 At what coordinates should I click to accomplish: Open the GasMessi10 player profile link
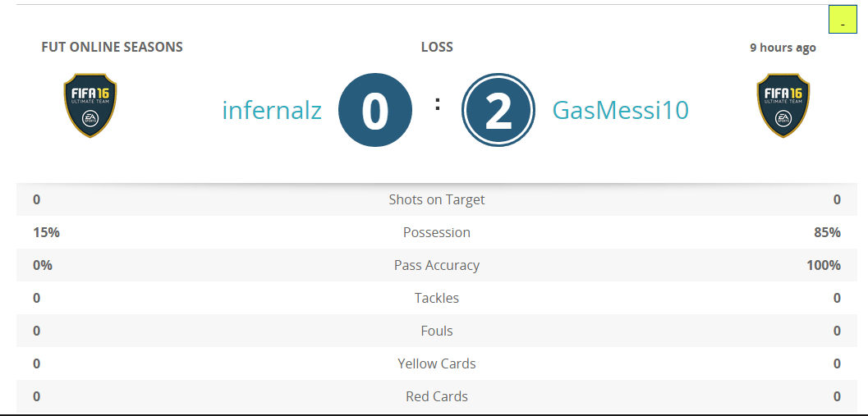pyautogui.click(x=621, y=110)
